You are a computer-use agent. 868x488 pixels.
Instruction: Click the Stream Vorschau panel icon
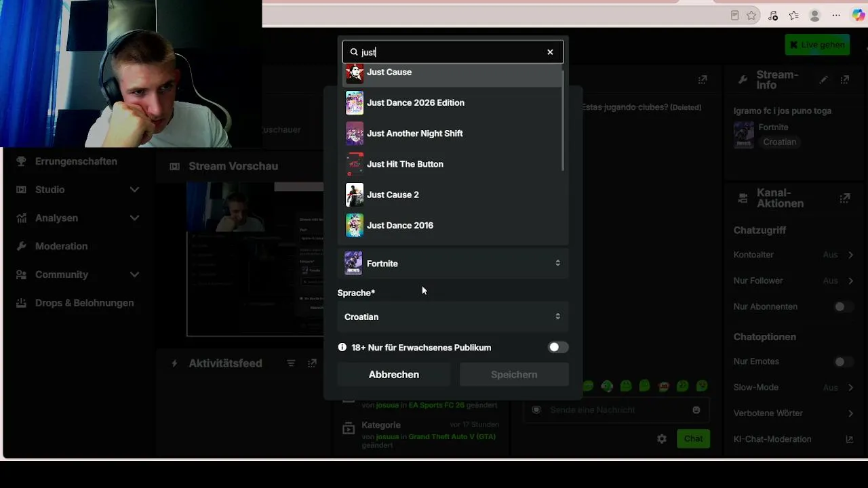[x=174, y=166]
